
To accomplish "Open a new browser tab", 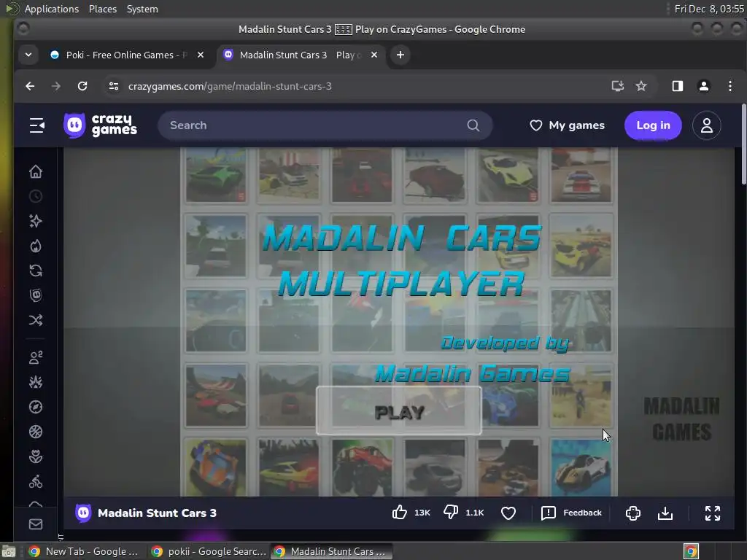I will (x=400, y=55).
